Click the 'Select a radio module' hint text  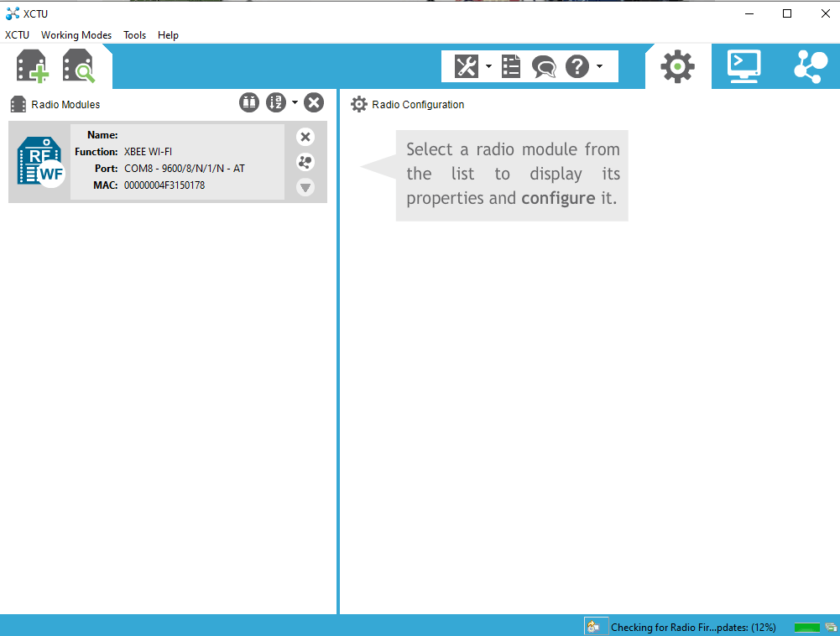(x=513, y=174)
